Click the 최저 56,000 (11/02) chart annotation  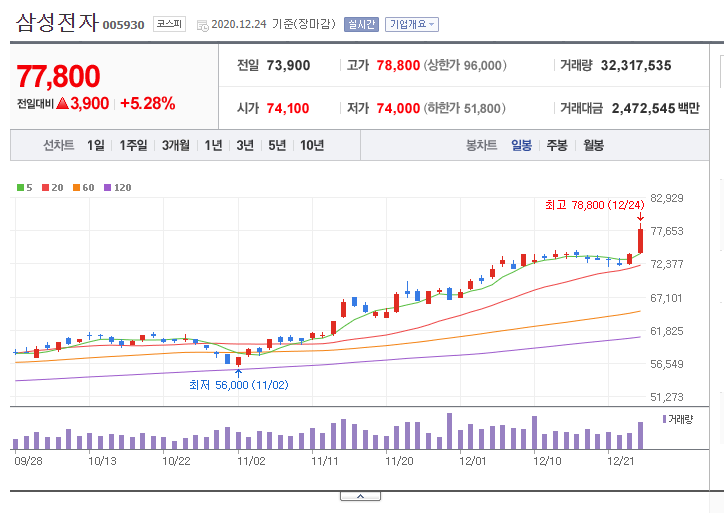239,385
